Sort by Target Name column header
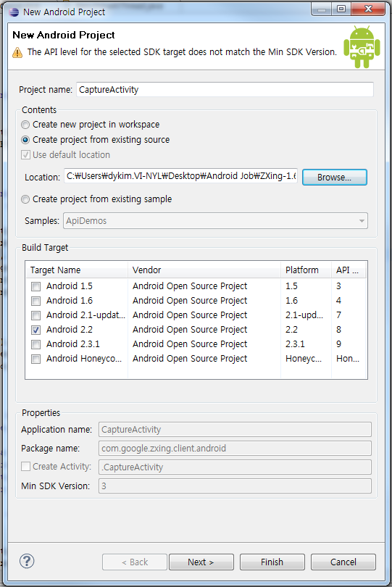The height and width of the screenshot is (587, 392). point(77,270)
